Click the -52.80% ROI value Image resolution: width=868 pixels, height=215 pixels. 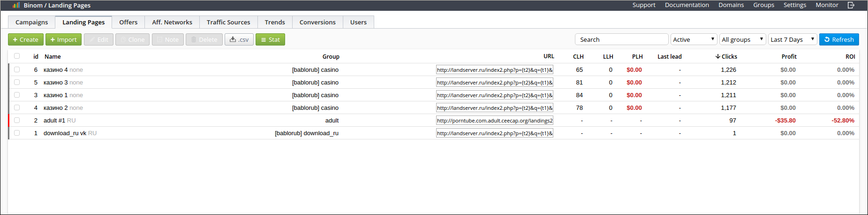pos(843,120)
